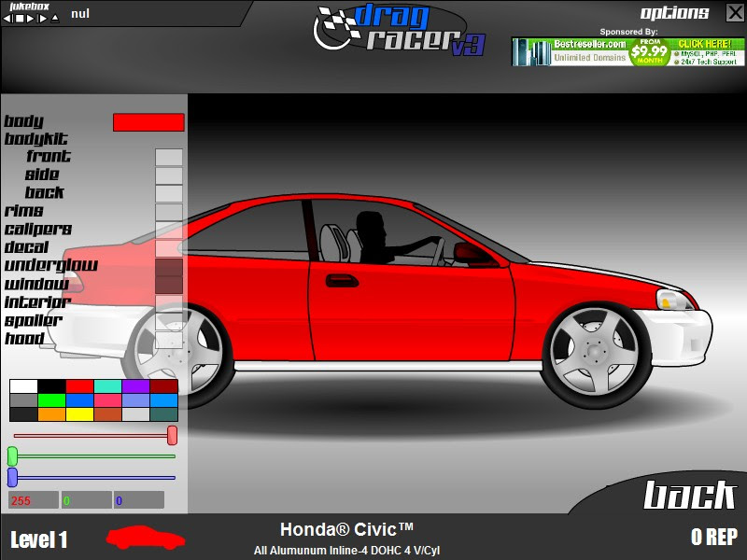Viewport: 747px width, 560px height.
Task: Click the bodykit heading label
Action: pyautogui.click(x=35, y=138)
